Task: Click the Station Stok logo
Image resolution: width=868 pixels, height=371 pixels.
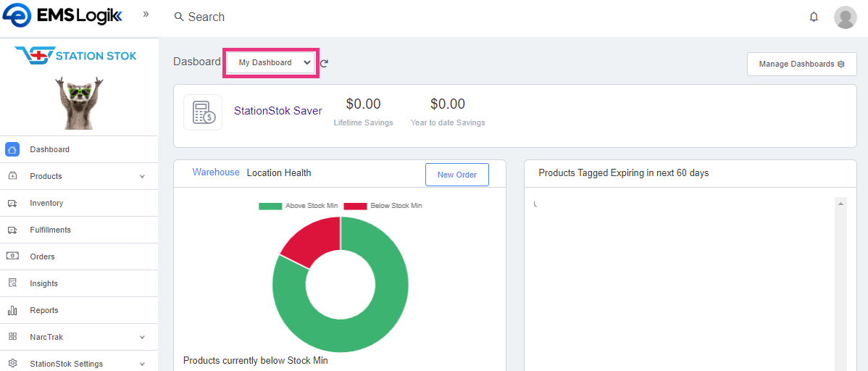Action: click(x=75, y=55)
